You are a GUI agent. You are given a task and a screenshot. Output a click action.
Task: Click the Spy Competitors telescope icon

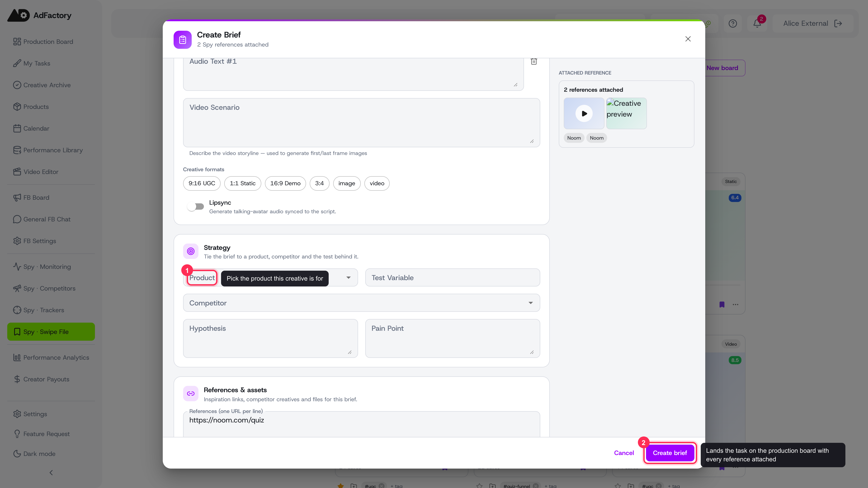point(17,288)
